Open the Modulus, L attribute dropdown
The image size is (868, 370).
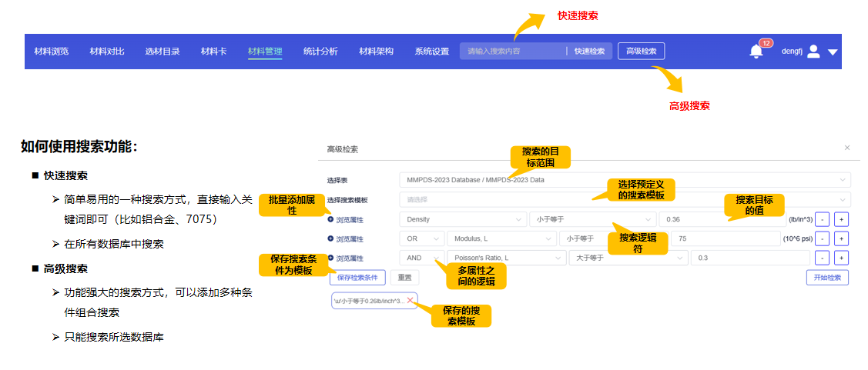point(501,239)
